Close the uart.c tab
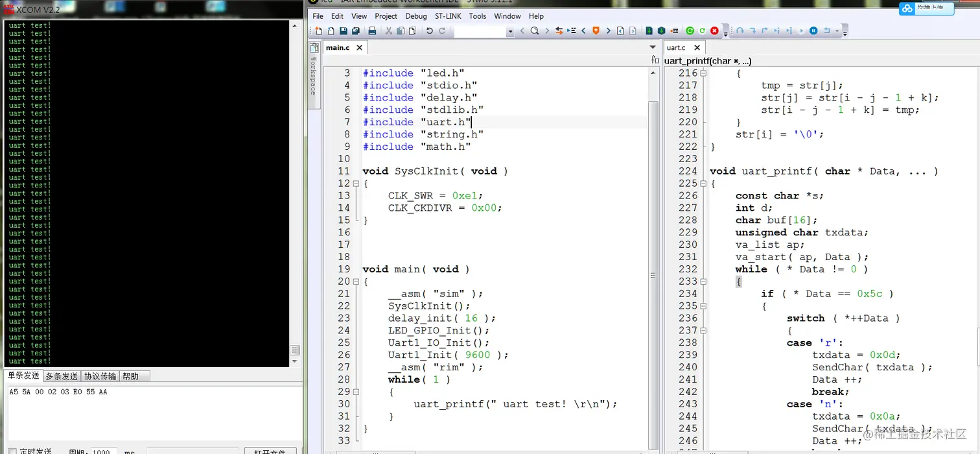Viewport: 980px width, 454px height. click(697, 47)
